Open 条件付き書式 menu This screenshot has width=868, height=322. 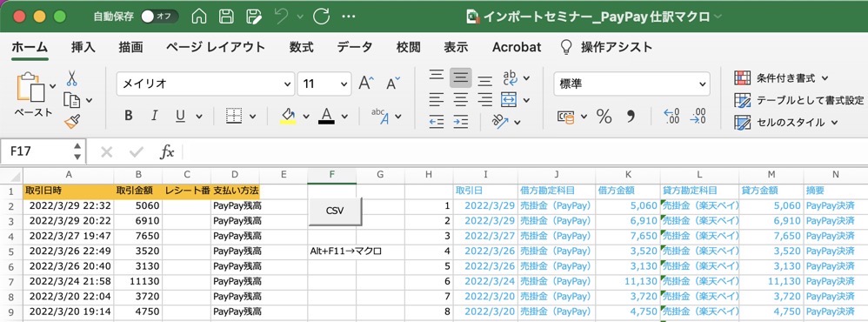(781, 78)
